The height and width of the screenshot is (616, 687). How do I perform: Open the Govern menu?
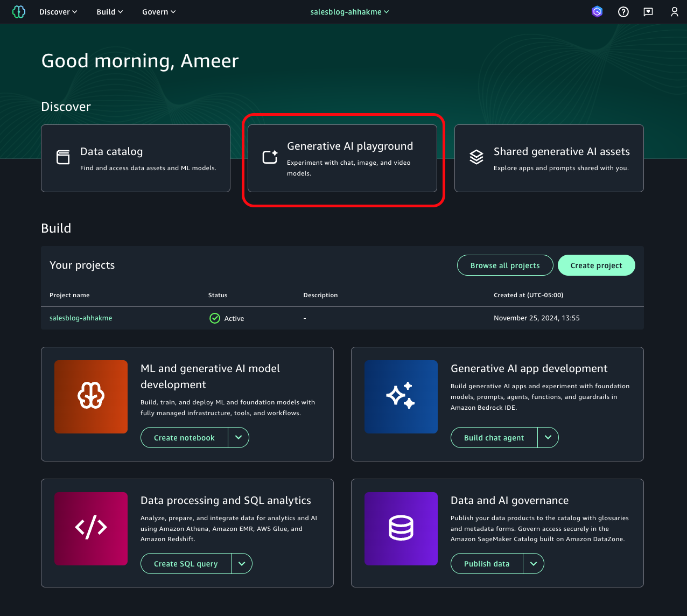click(158, 11)
